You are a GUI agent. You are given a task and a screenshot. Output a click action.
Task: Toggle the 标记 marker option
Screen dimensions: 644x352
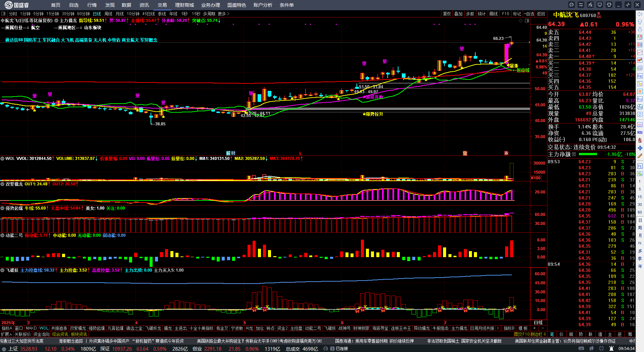[517, 14]
